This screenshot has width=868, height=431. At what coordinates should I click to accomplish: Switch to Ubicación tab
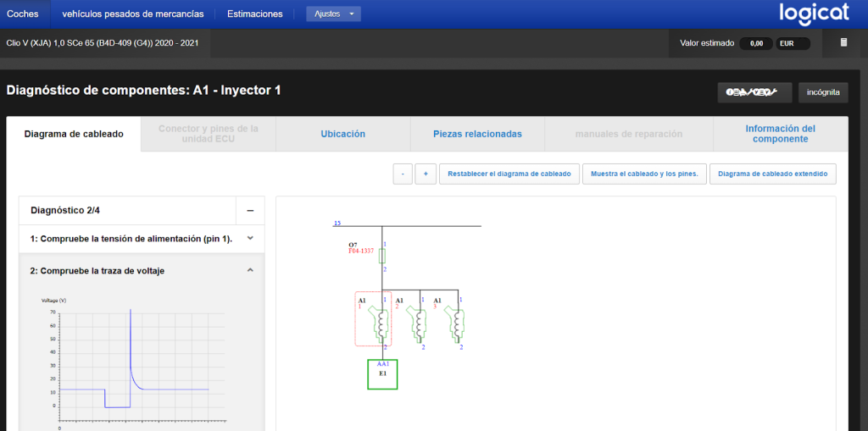tap(342, 134)
